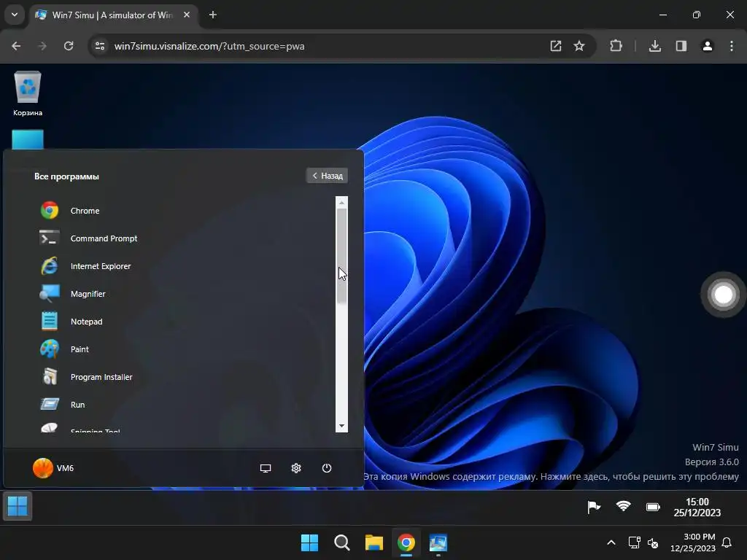Click the scrollbar down arrow in program list

(341, 426)
